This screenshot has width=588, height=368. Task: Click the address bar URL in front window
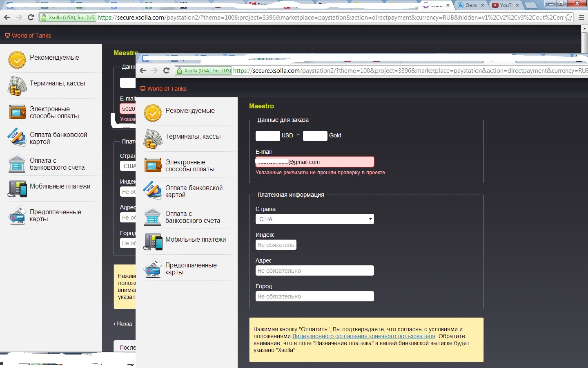(410, 70)
